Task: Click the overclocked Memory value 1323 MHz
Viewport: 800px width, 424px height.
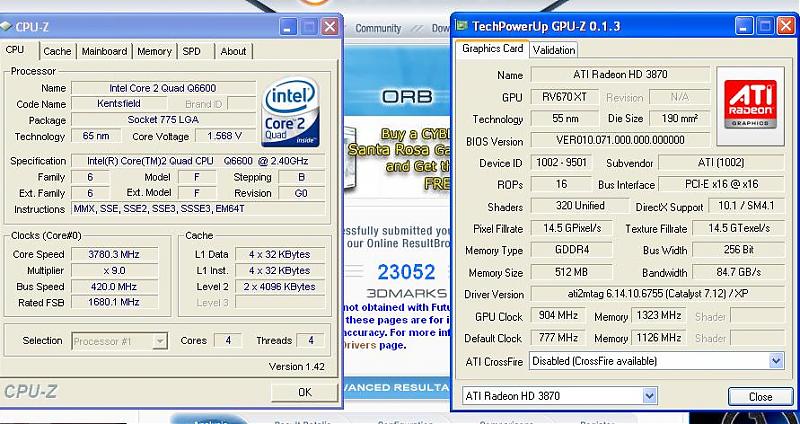Action: (x=659, y=315)
